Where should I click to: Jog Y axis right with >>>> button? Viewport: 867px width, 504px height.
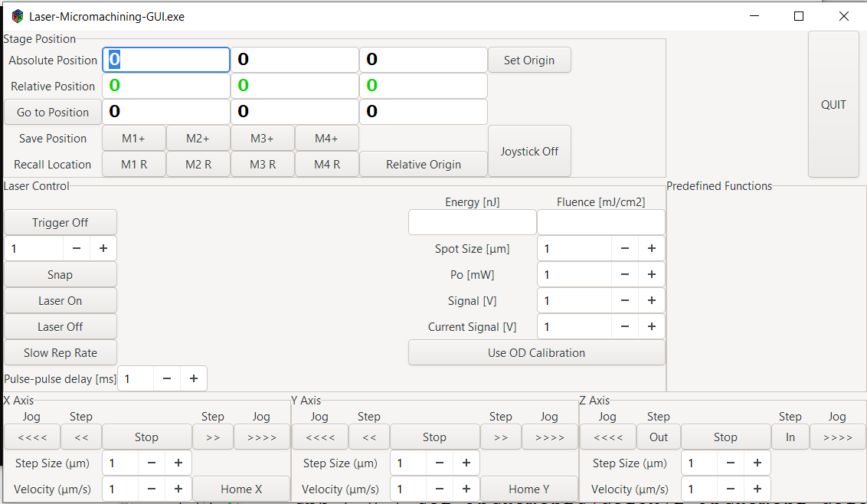coord(549,437)
